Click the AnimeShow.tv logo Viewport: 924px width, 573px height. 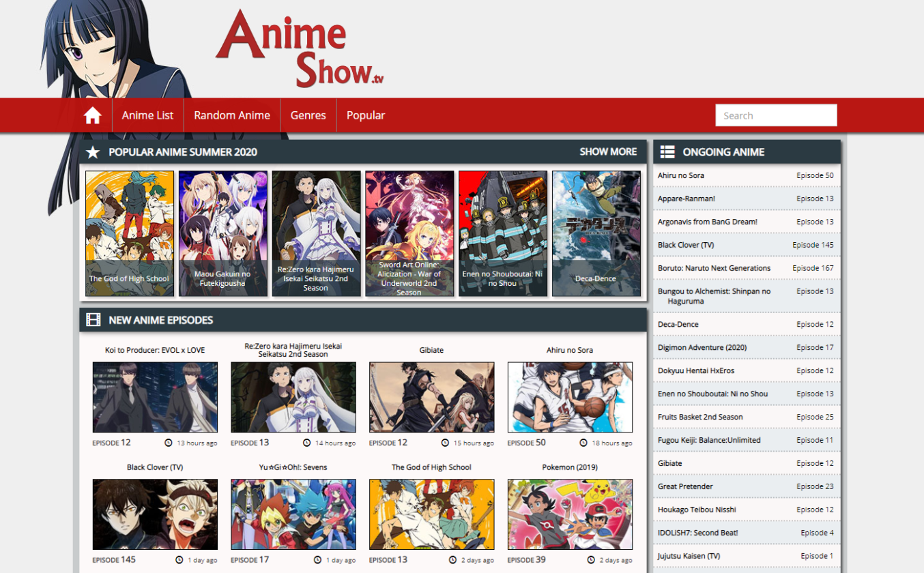pos(300,48)
